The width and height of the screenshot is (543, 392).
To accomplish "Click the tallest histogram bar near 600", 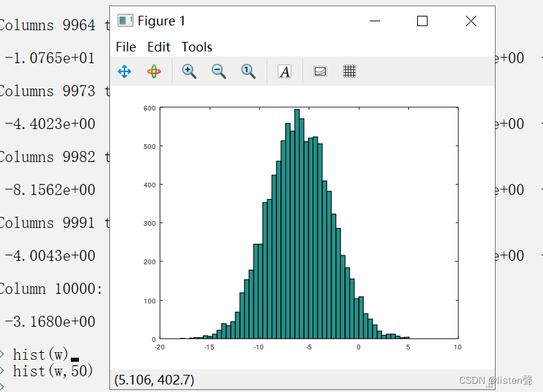I will point(297,224).
